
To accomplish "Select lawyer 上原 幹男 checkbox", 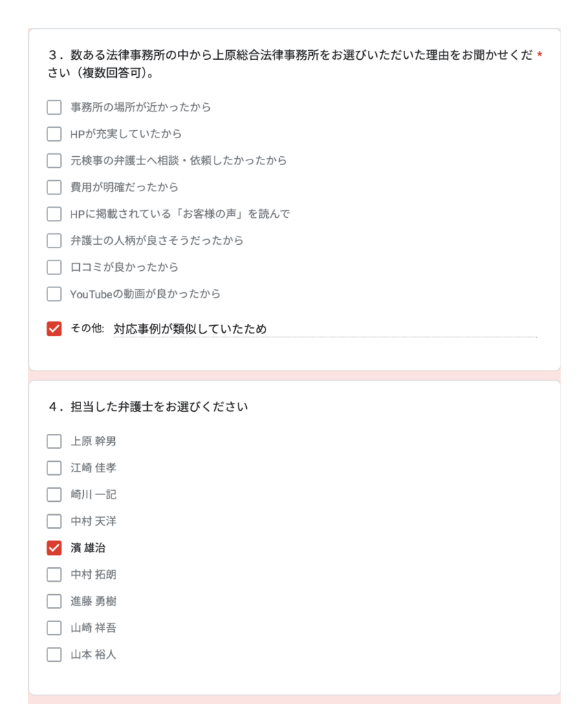I will click(54, 441).
